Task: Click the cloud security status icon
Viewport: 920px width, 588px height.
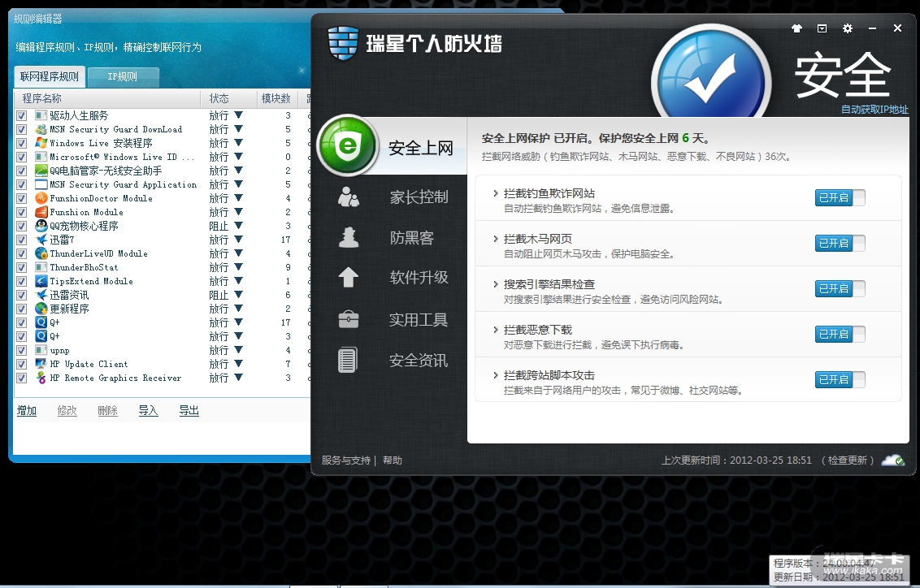Action: tap(893, 460)
